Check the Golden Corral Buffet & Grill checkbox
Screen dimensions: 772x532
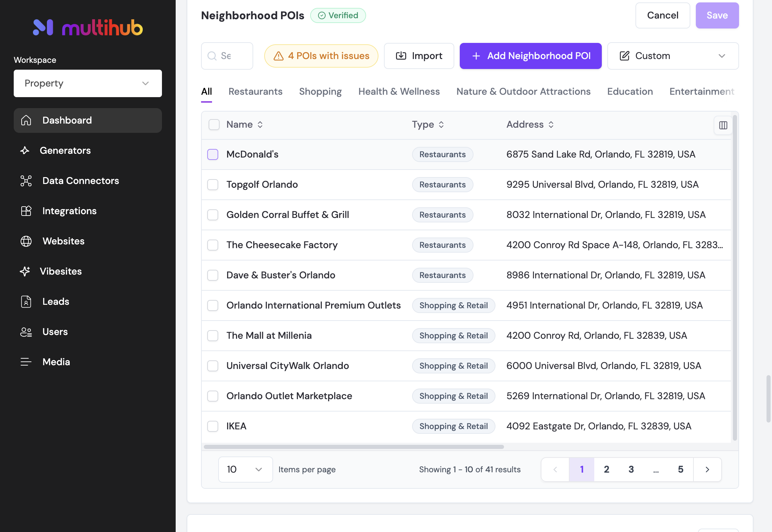213,215
